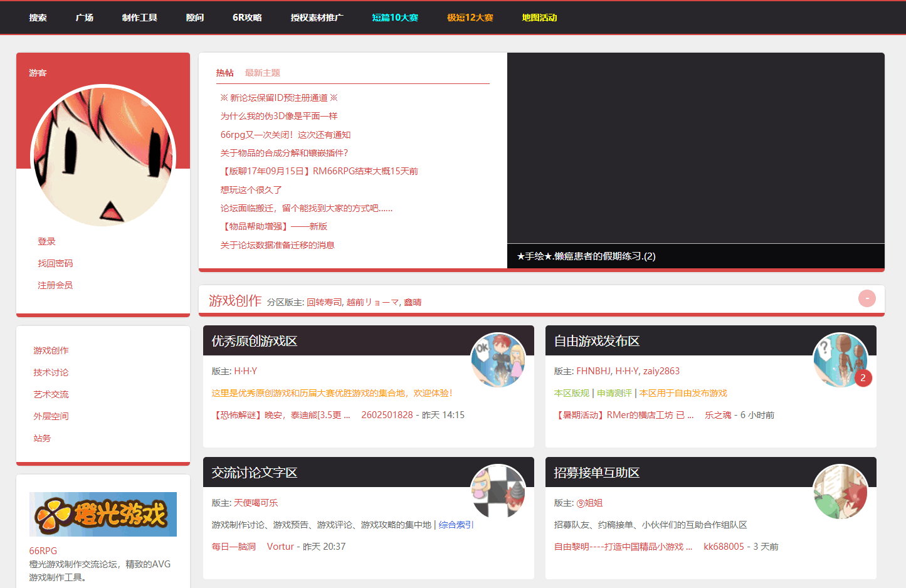Open 搜索 in the top navigation

point(38,18)
